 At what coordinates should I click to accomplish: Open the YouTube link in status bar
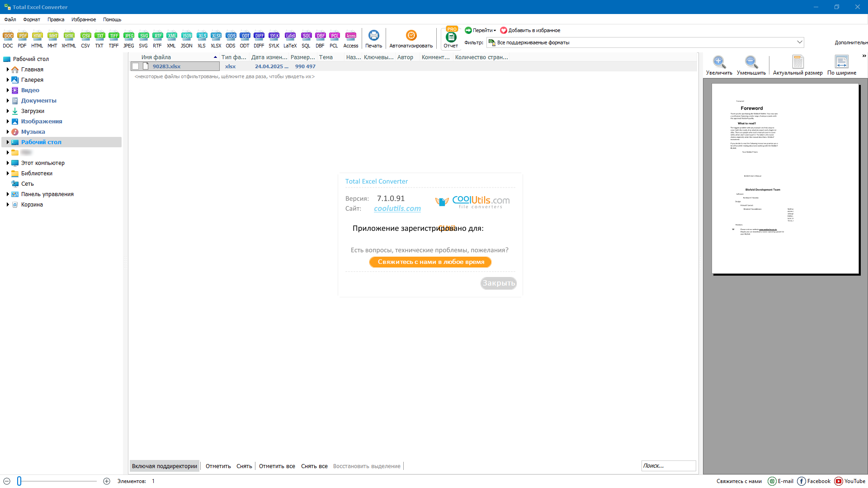click(850, 481)
